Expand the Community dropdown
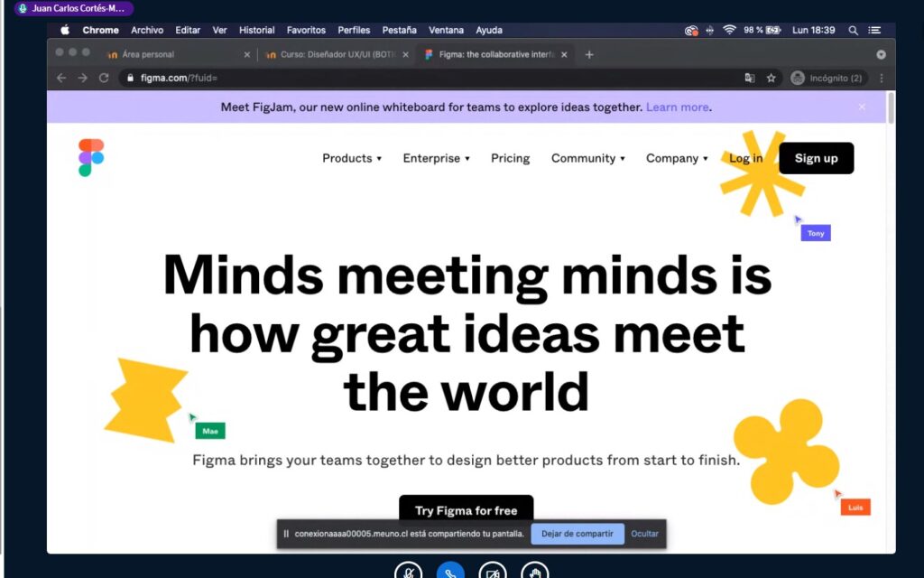The image size is (924, 578). click(x=588, y=158)
